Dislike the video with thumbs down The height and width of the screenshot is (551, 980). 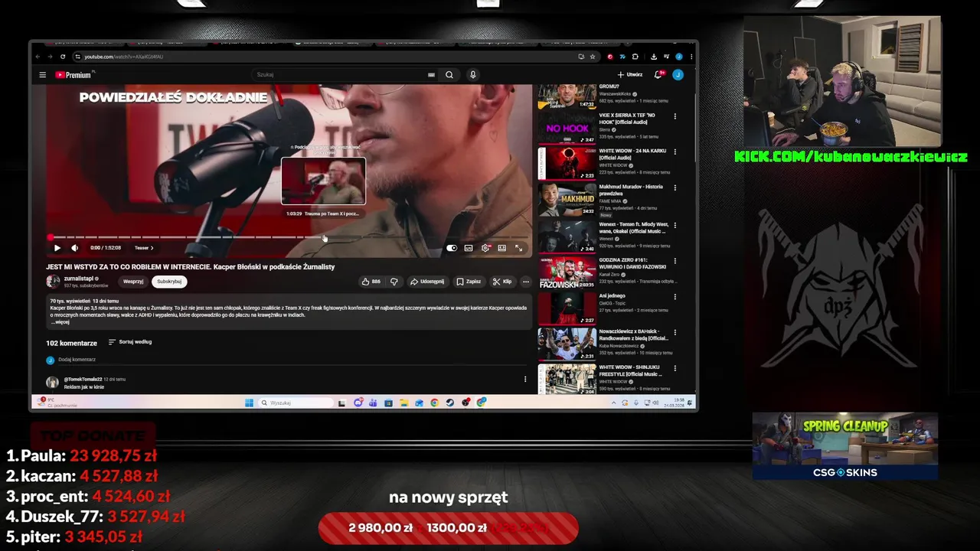(x=394, y=282)
